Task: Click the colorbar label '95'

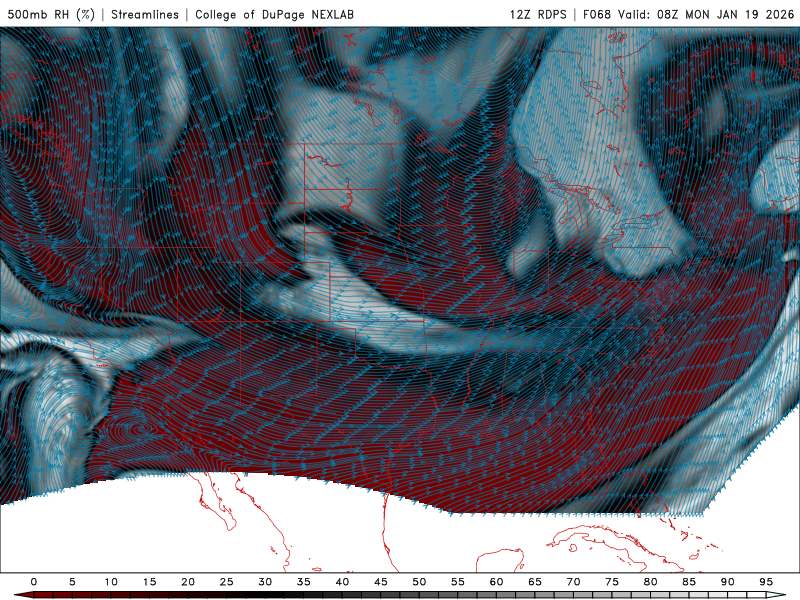Action: 766,582
